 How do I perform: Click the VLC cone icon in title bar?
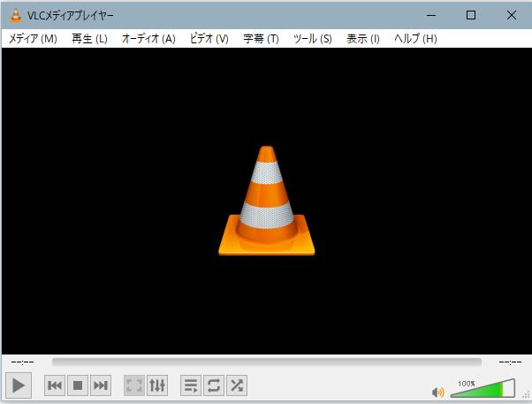click(15, 15)
